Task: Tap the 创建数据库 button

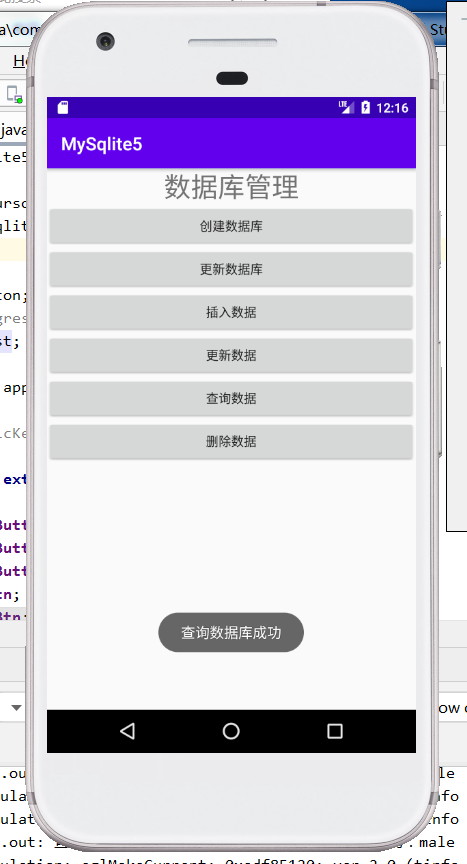Action: (x=231, y=226)
